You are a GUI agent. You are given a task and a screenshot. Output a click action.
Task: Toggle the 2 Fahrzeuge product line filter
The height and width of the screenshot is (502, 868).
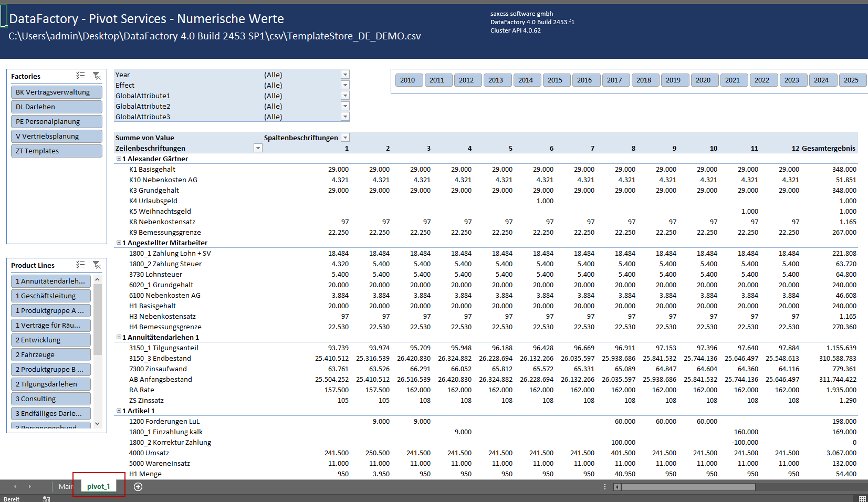(x=50, y=354)
